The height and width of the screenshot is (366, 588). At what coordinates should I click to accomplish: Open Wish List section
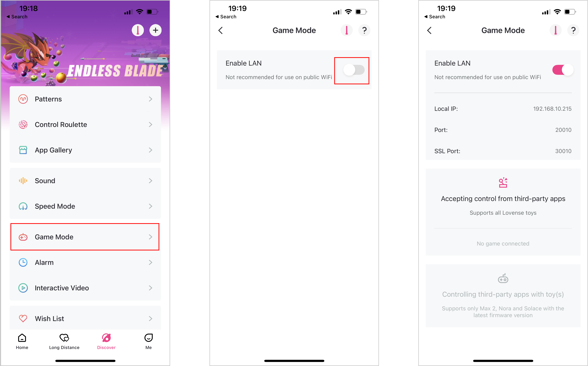point(84,318)
